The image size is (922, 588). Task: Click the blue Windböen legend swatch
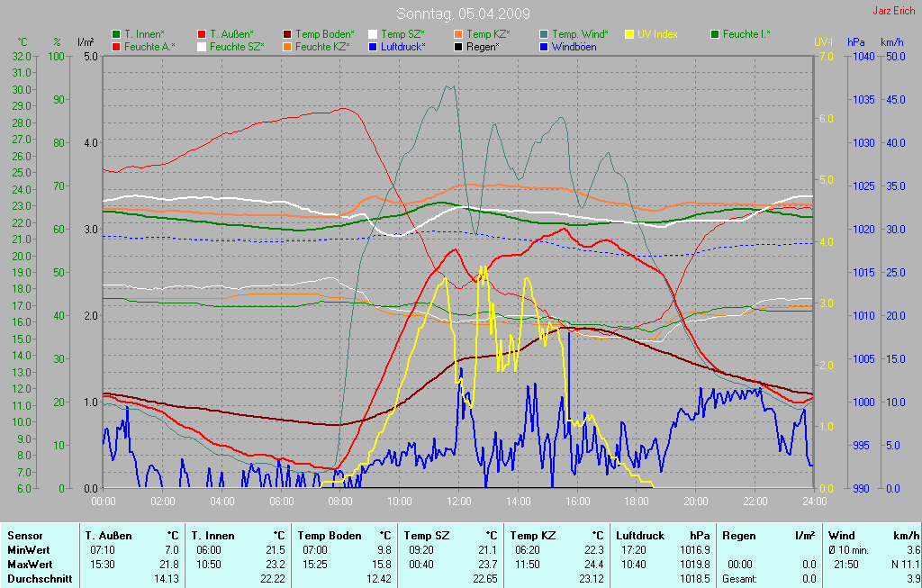pos(544,47)
